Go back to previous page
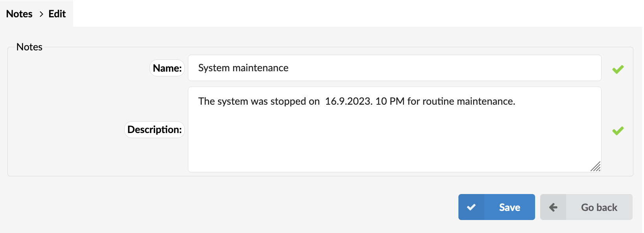This screenshot has height=233, width=644. click(586, 207)
